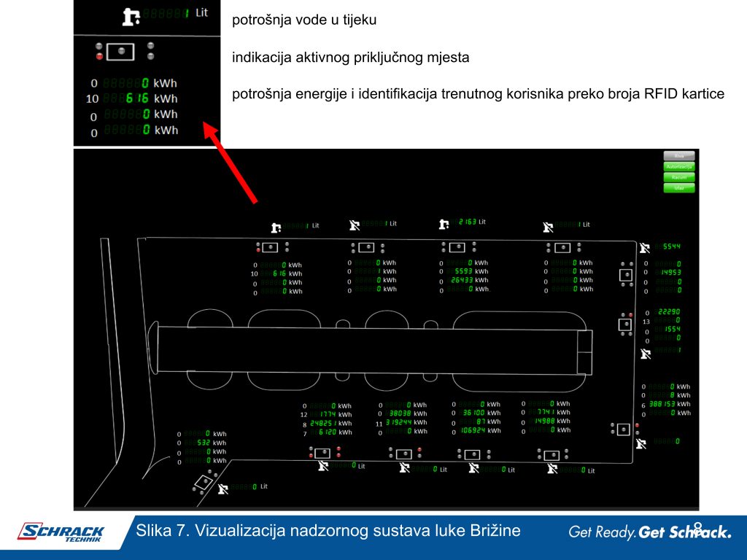This screenshot has height=560, width=747.
Task: Select the 'indikacija aktivnog priključnog mjesta' annotation
Action: [351, 58]
